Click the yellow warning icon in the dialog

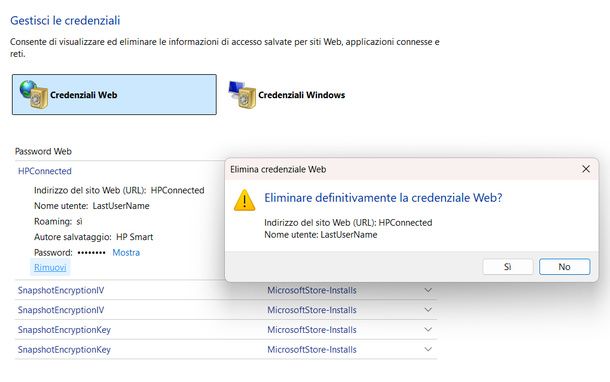click(x=244, y=200)
